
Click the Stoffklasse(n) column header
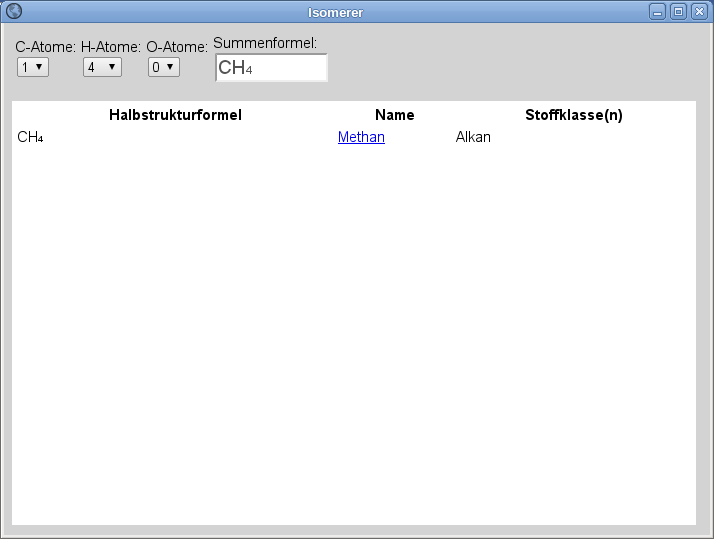click(x=573, y=115)
